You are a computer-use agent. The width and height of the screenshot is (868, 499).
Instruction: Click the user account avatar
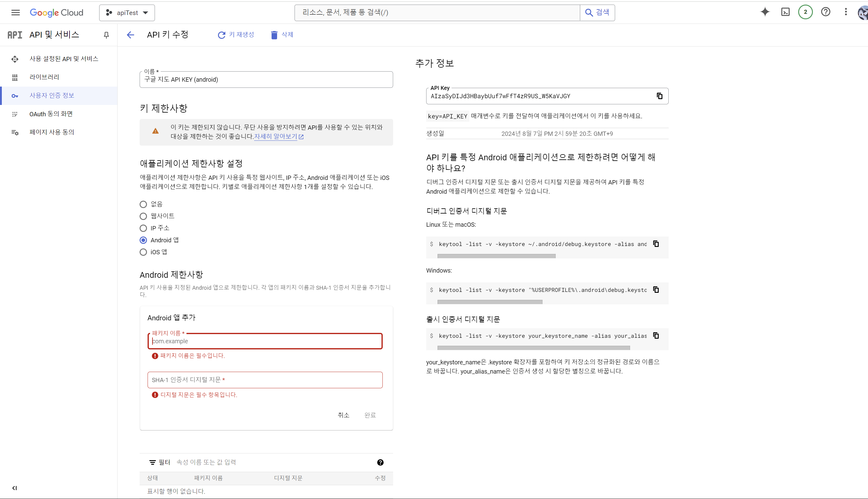click(x=863, y=13)
